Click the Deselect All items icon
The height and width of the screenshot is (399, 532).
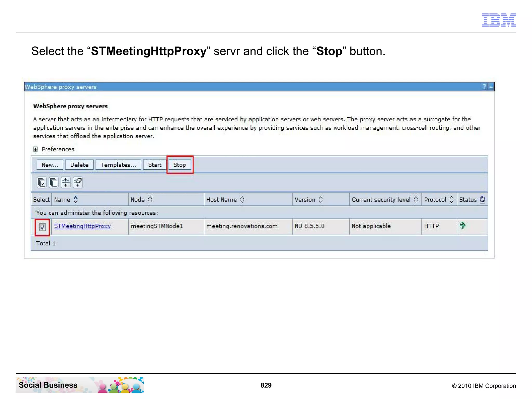click(54, 182)
